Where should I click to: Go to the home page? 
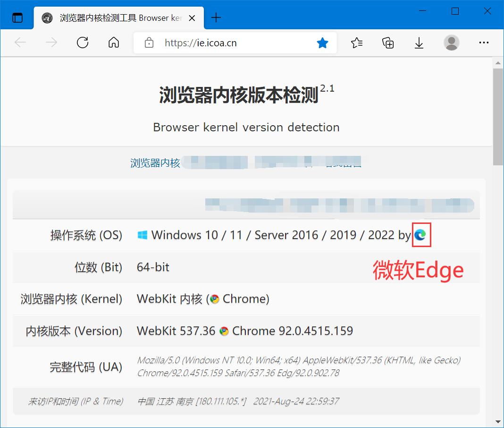(113, 43)
